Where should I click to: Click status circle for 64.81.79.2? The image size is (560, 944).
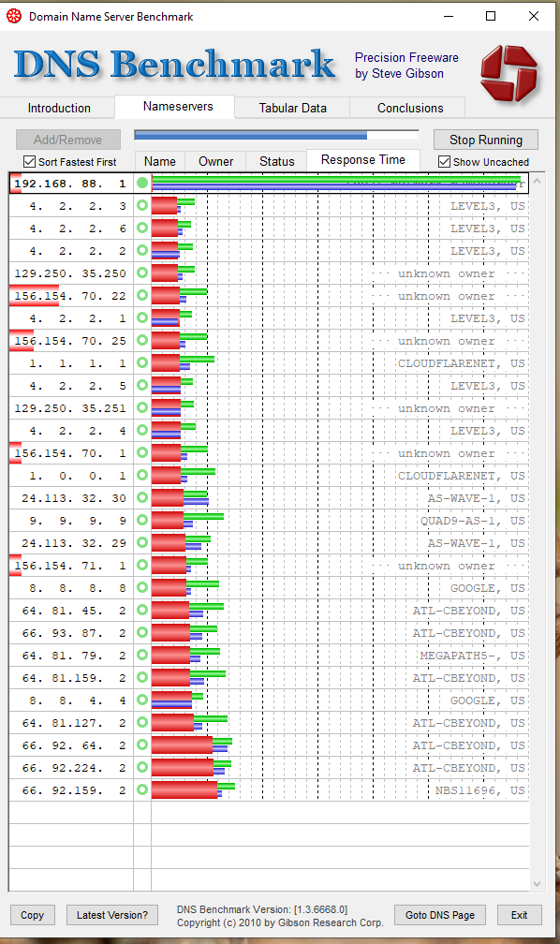(x=142, y=655)
